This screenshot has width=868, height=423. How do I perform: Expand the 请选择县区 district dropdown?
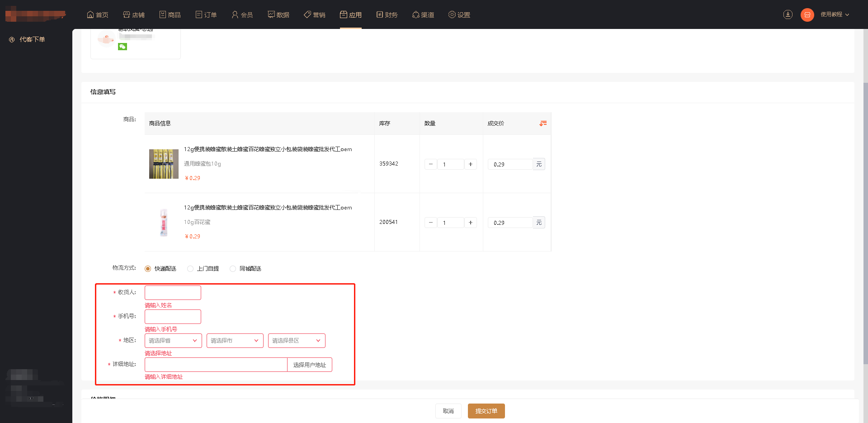point(297,341)
